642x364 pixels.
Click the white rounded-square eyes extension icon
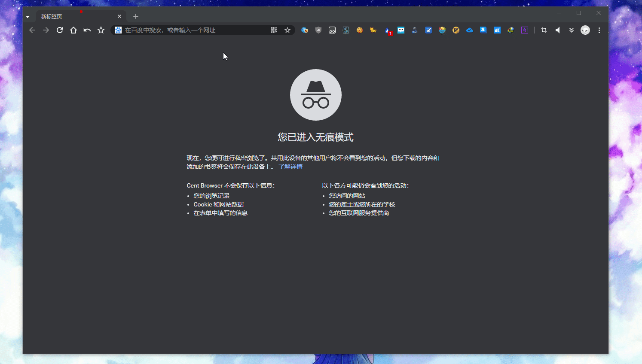[x=332, y=30]
